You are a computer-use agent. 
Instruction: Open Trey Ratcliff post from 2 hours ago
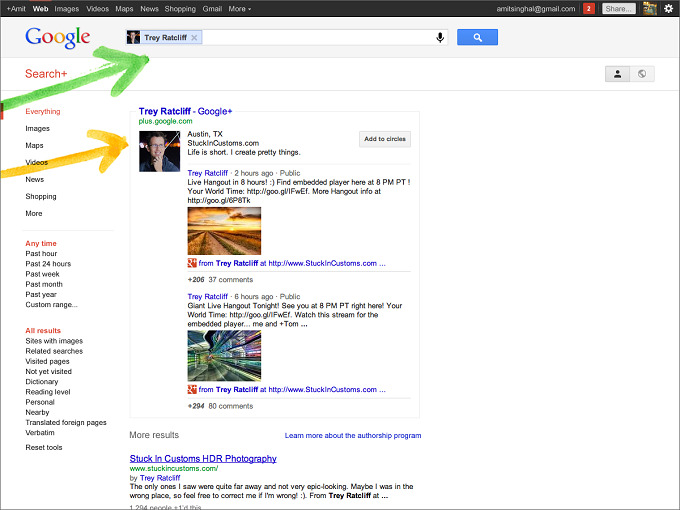coord(207,173)
